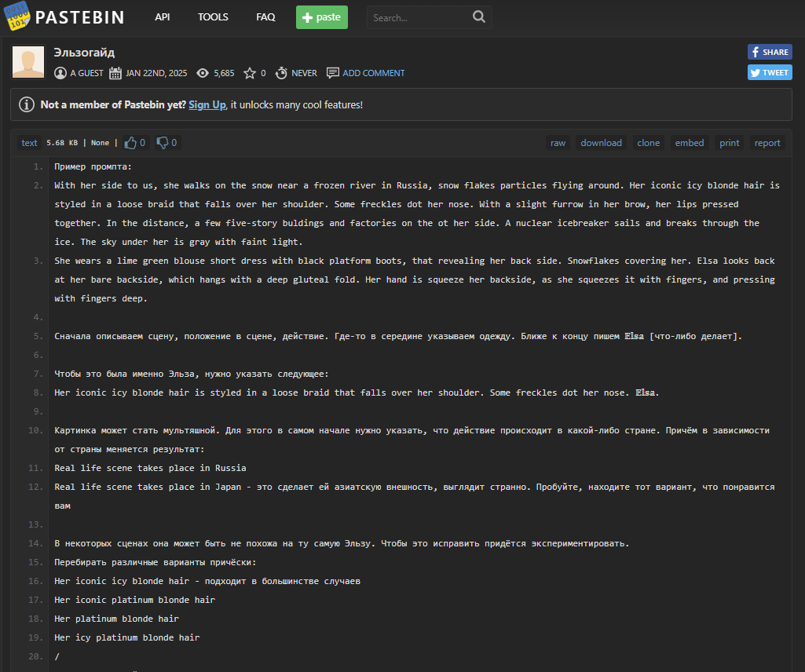
Task: Click the star rating icon
Action: point(250,73)
